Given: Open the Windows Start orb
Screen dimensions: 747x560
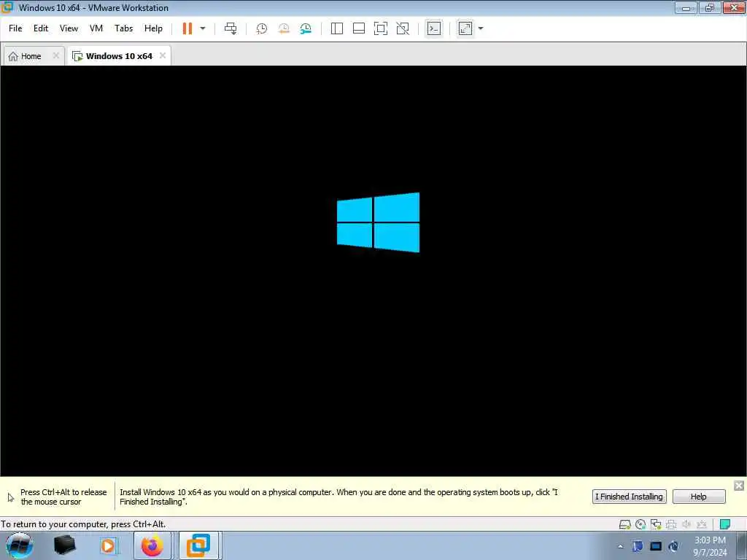Looking at the screenshot, I should 20,545.
